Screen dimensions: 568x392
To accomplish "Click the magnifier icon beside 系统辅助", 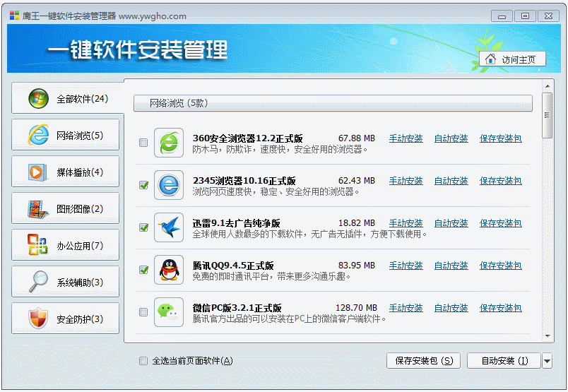I will pos(38,282).
